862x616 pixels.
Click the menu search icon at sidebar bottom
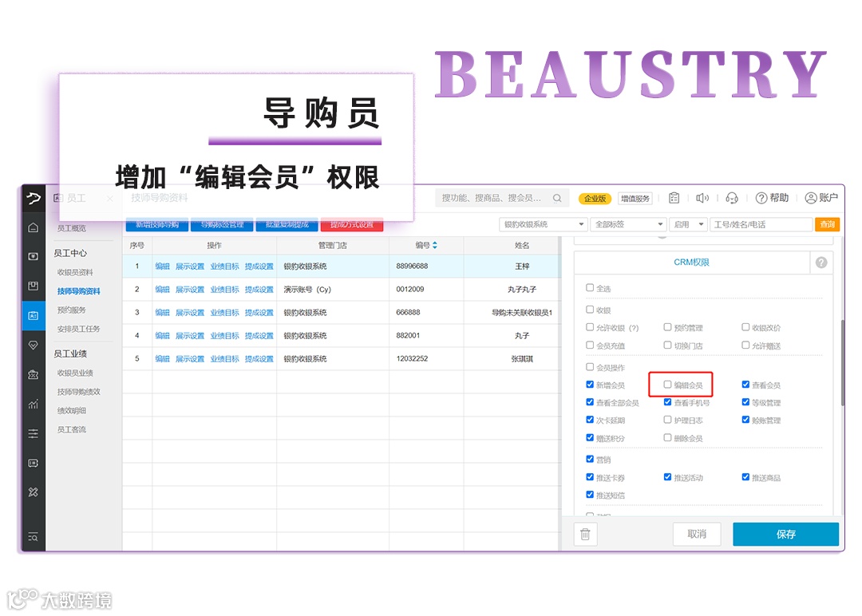point(33,536)
